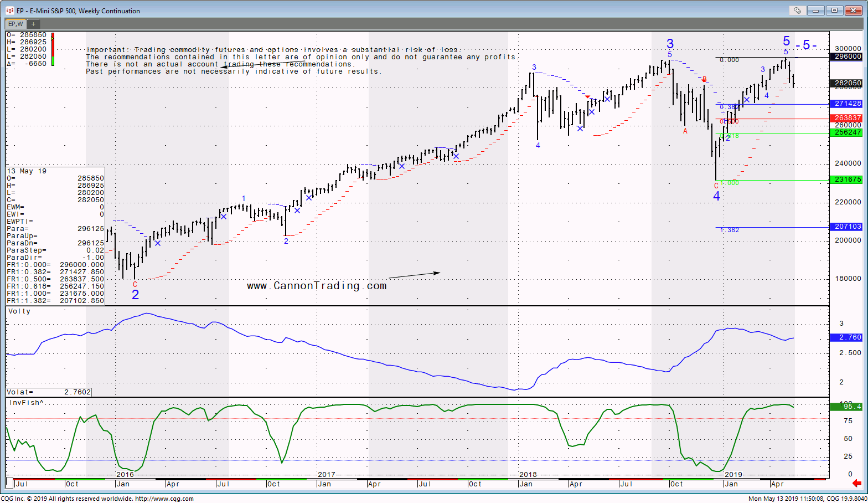Click the red 263837 Fibonacci level label
The width and height of the screenshot is (868, 503).
(x=848, y=118)
